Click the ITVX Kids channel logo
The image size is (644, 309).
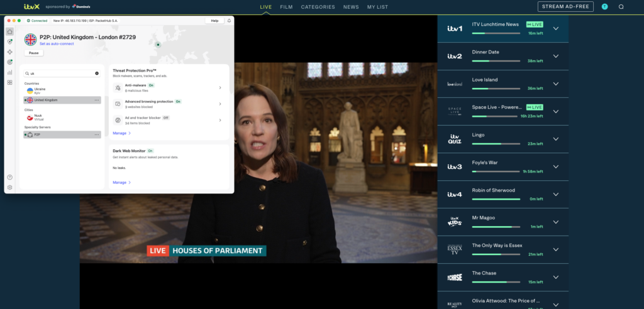pyautogui.click(x=455, y=222)
